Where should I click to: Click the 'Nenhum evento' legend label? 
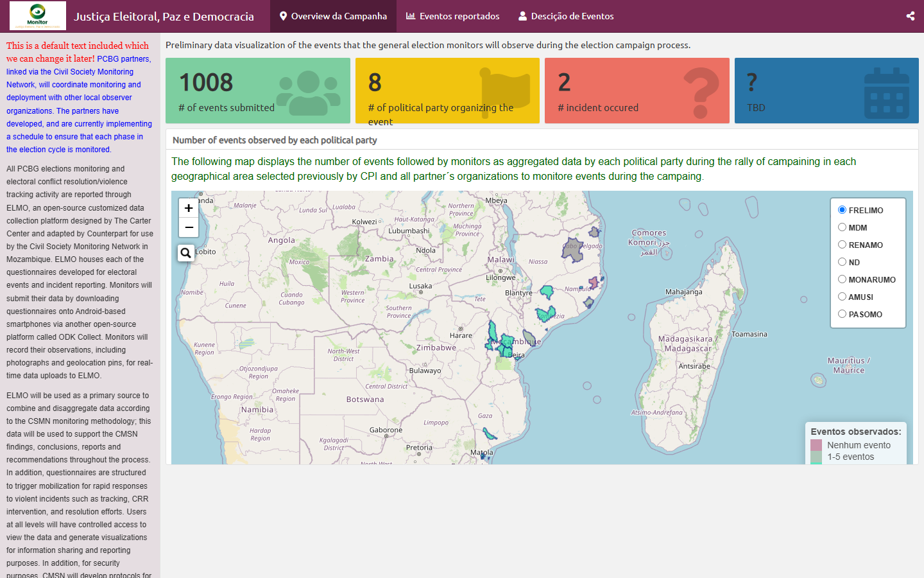859,445
